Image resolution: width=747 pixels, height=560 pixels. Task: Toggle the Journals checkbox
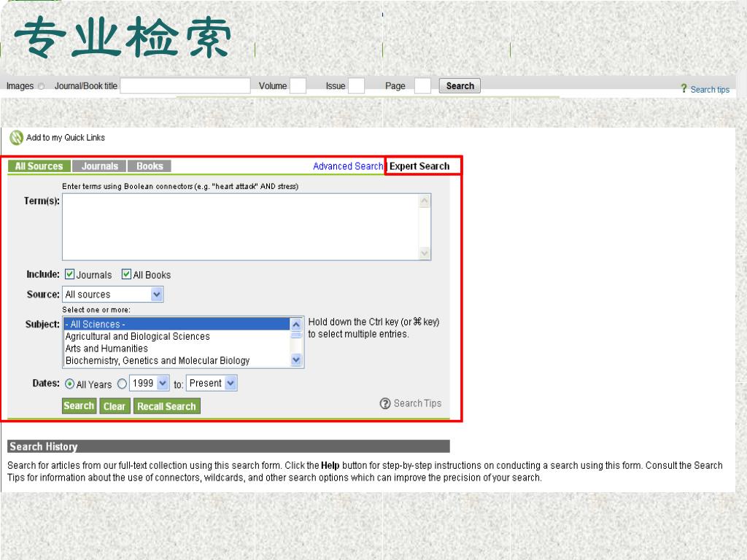(69, 274)
